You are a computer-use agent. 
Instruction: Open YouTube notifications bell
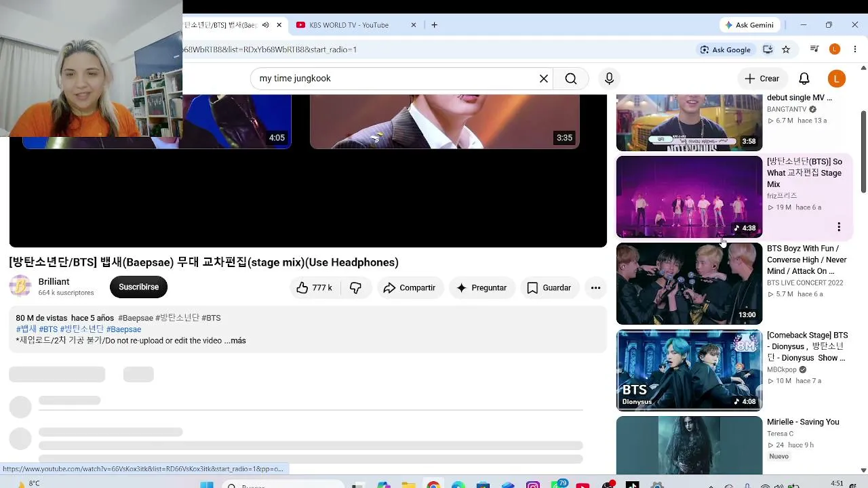tap(804, 79)
